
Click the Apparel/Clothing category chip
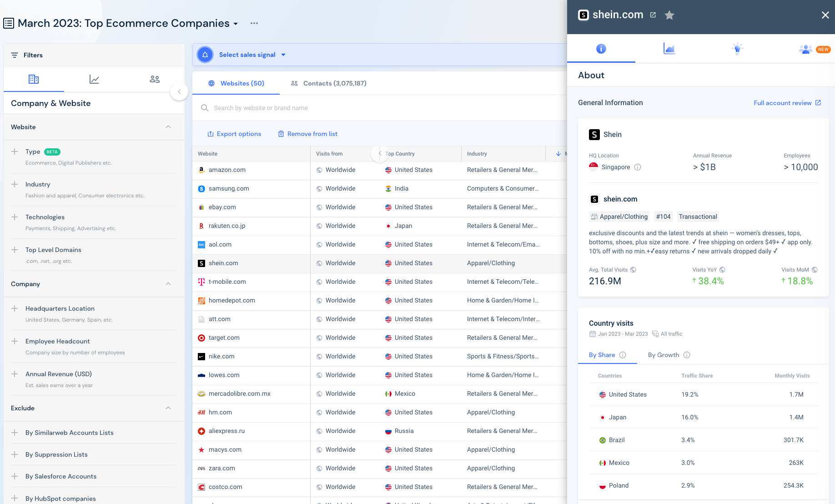(x=619, y=217)
